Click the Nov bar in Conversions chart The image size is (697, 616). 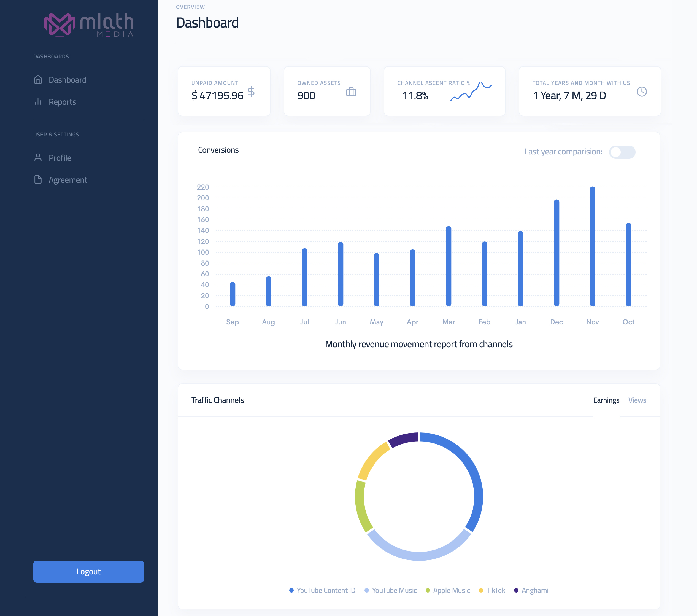[x=592, y=246]
